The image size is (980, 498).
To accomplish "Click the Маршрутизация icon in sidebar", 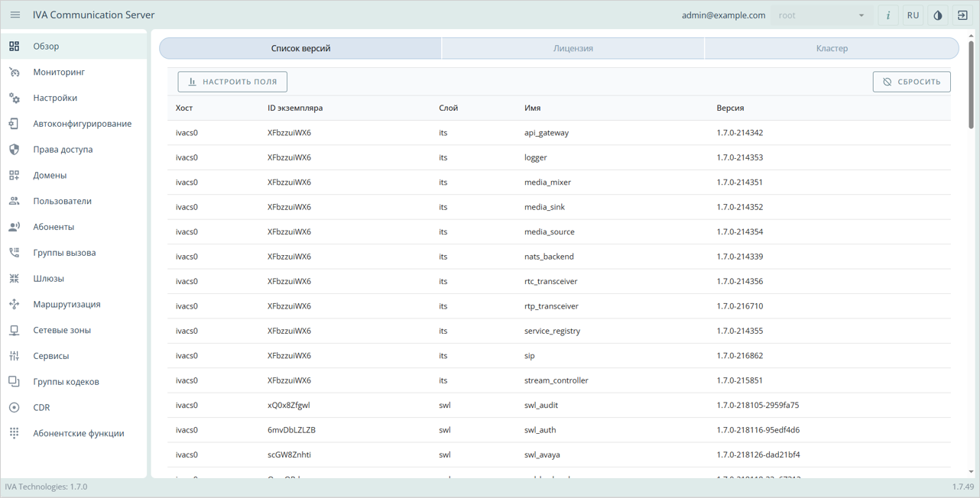I will click(x=15, y=305).
